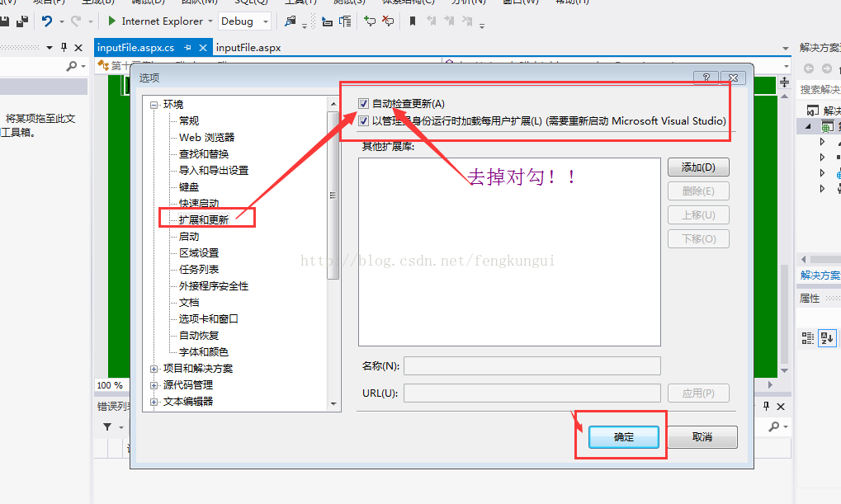This screenshot has width=841, height=504.
Task: Expand the 源代码管理 node
Action: click(154, 385)
